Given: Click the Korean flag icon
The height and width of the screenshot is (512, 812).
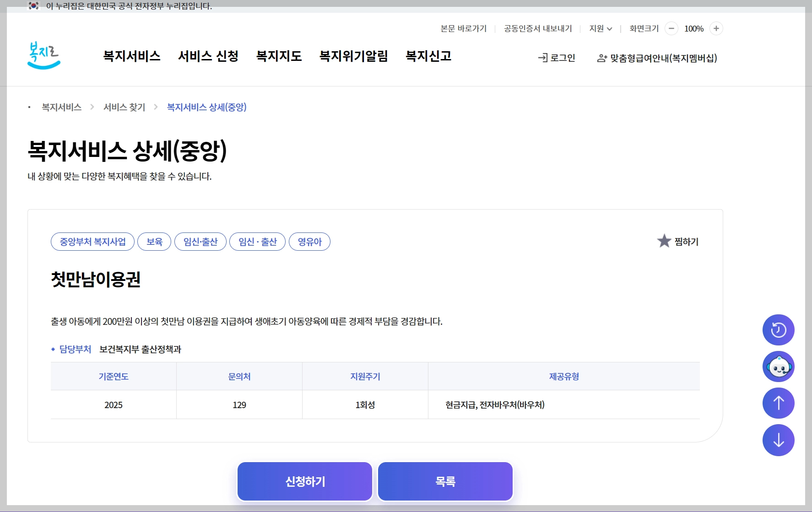Looking at the screenshot, I should (32, 5).
